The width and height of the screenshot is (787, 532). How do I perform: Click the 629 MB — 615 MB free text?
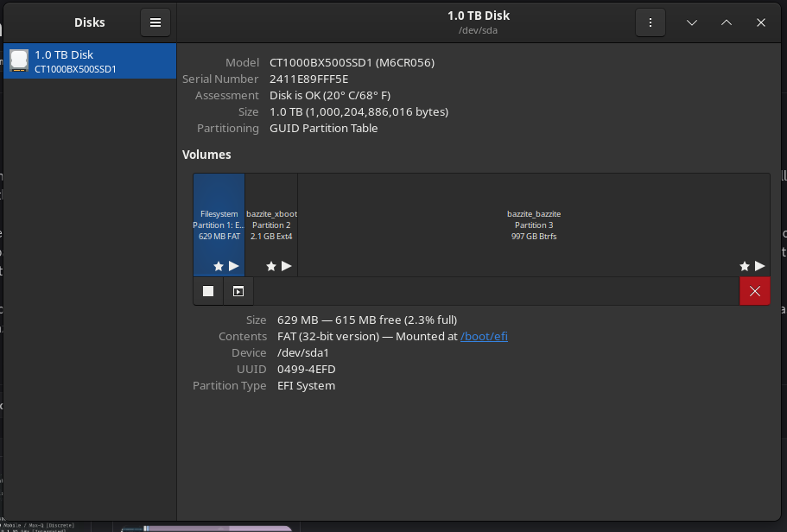pyautogui.click(x=367, y=320)
